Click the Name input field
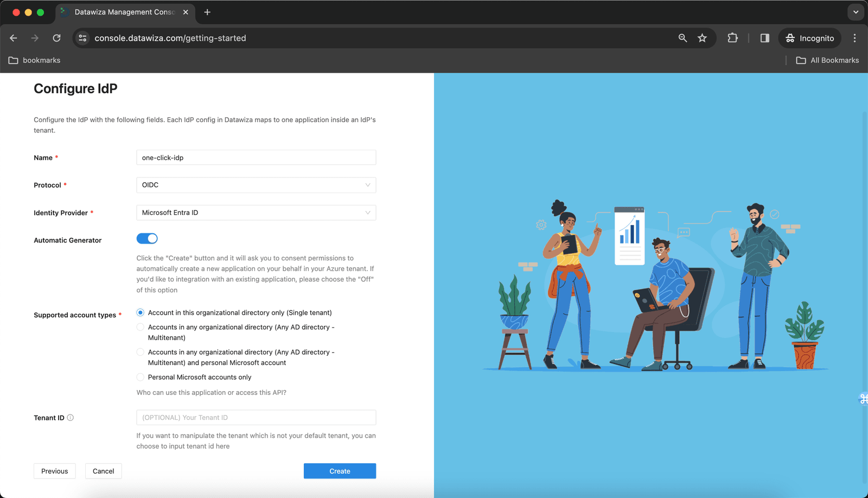The height and width of the screenshot is (498, 868). (x=256, y=157)
